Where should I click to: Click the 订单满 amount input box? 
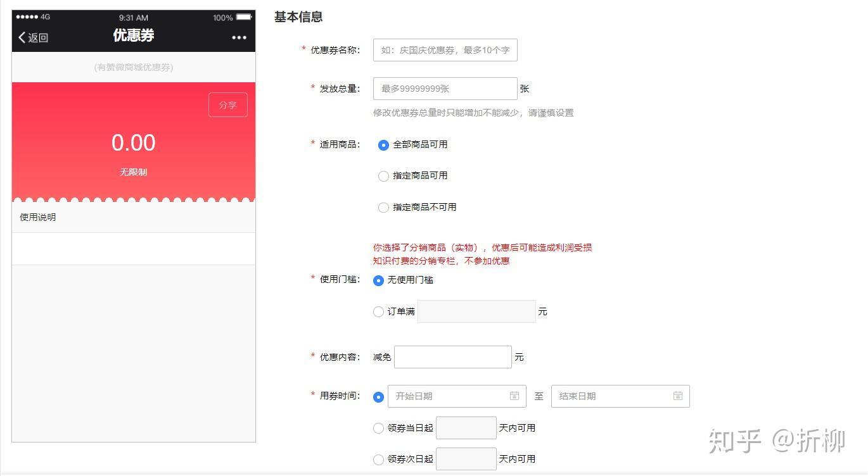click(x=476, y=311)
